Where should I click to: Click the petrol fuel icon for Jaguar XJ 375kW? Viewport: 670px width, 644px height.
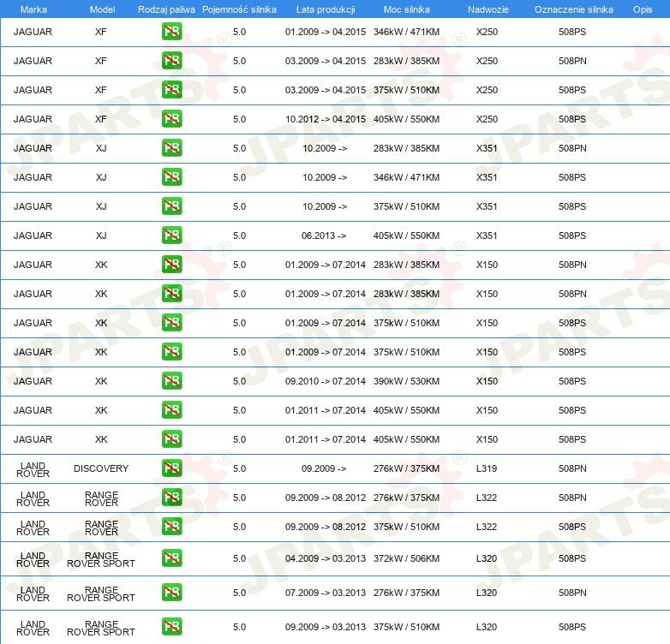pos(171,206)
